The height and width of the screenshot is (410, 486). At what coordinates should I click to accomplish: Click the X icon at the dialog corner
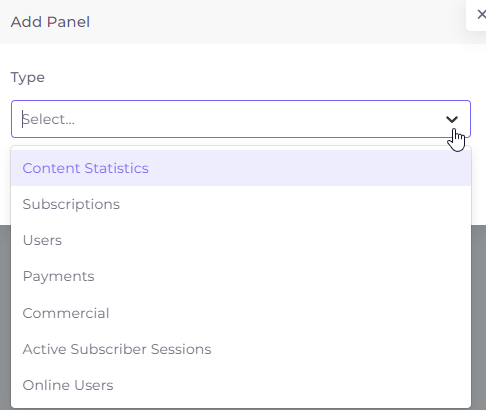tap(482, 14)
